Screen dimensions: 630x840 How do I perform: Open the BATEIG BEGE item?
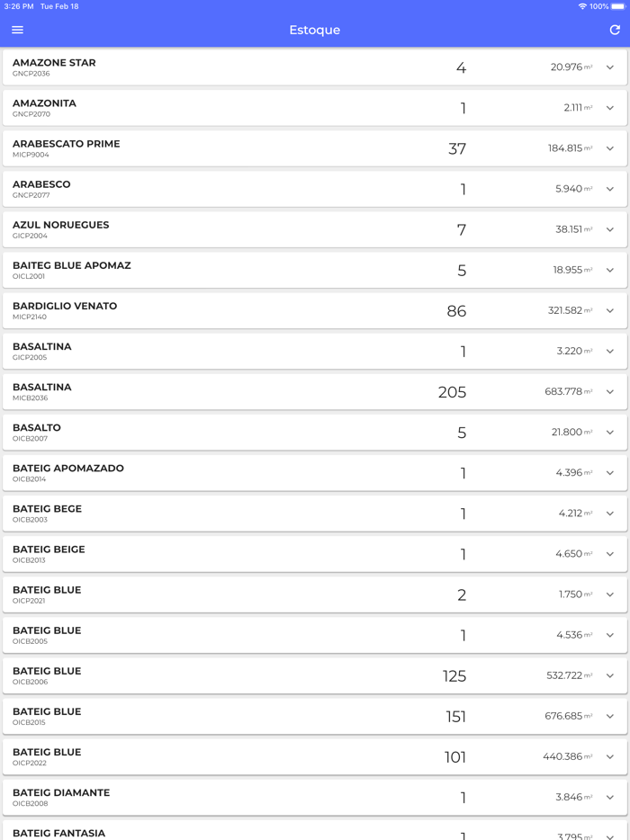[x=47, y=513]
